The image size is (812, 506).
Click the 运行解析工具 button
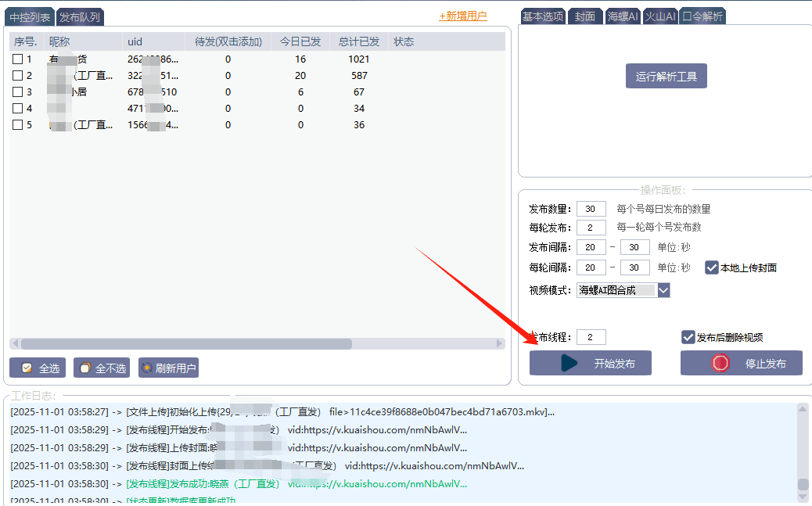pos(666,77)
